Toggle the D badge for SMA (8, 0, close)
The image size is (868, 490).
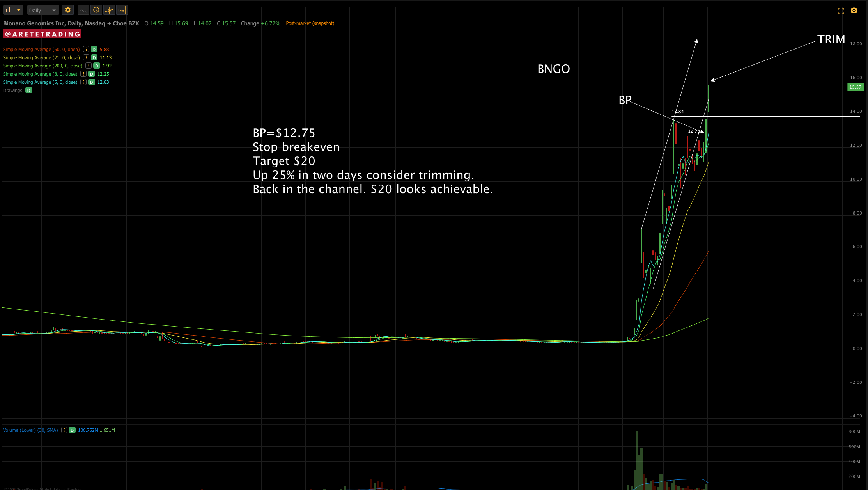[x=92, y=74]
